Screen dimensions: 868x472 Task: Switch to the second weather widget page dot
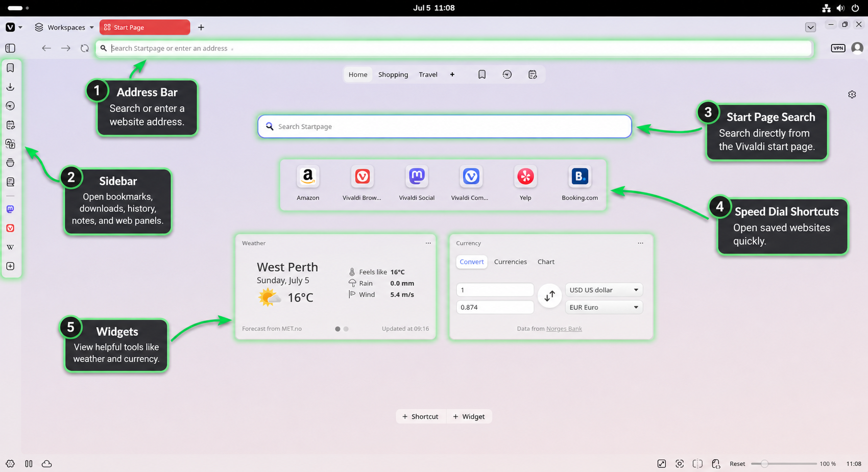click(x=346, y=329)
